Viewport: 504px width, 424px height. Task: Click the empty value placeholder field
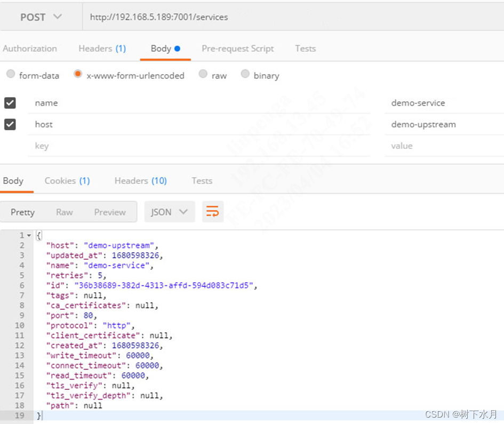point(444,146)
